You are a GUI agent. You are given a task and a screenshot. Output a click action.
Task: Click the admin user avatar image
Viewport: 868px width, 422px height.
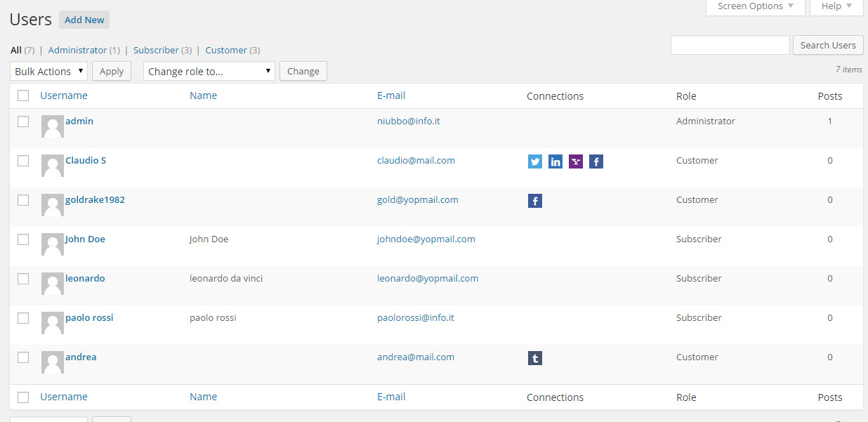pyautogui.click(x=53, y=126)
